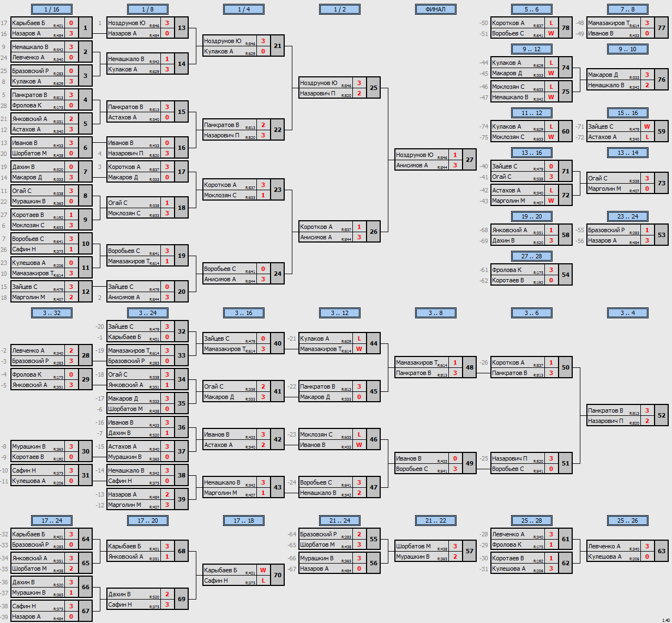
Task: Click Дахин В in match 58
Action: pyautogui.click(x=503, y=240)
